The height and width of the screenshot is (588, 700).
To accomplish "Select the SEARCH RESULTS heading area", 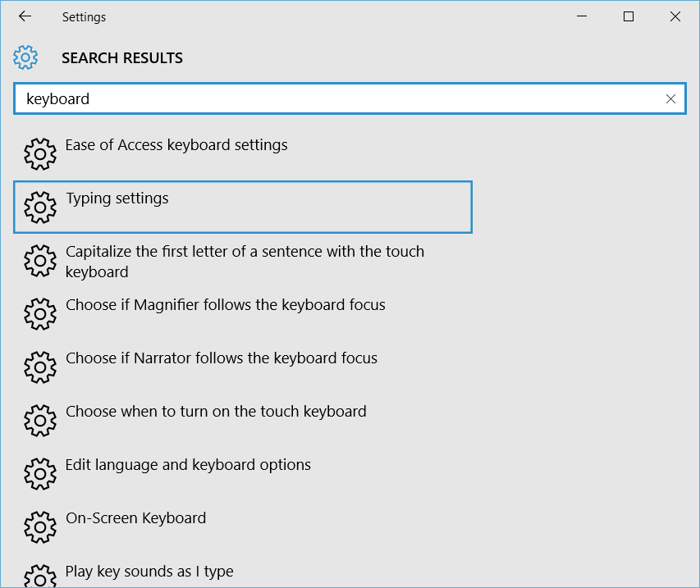I will point(121,57).
